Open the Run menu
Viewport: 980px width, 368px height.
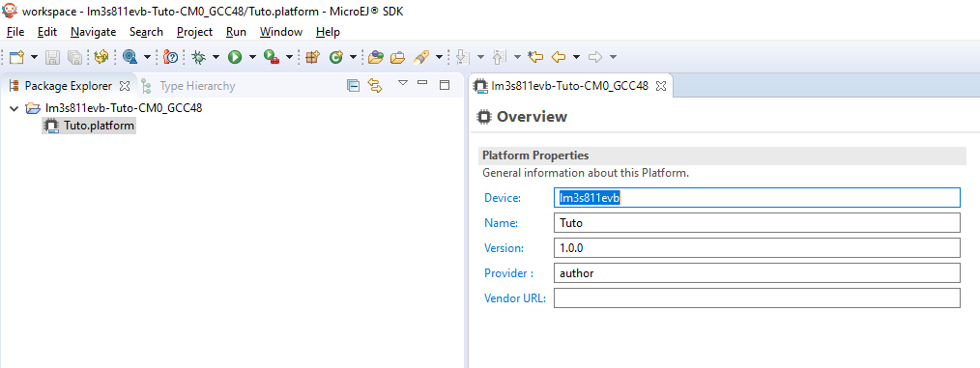pos(236,32)
